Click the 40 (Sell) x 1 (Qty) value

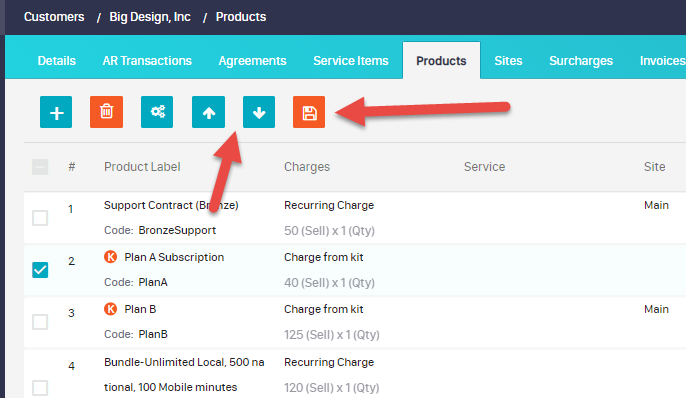pos(329,283)
